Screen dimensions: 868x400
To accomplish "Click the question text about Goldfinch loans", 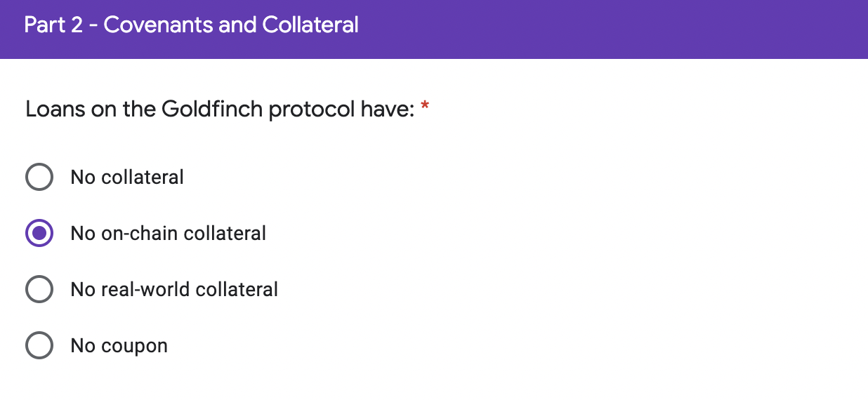I will 220,109.
